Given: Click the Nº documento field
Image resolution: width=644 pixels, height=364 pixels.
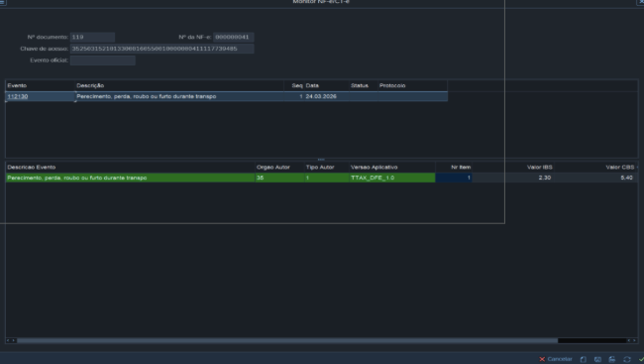Looking at the screenshot, I should 92,37.
